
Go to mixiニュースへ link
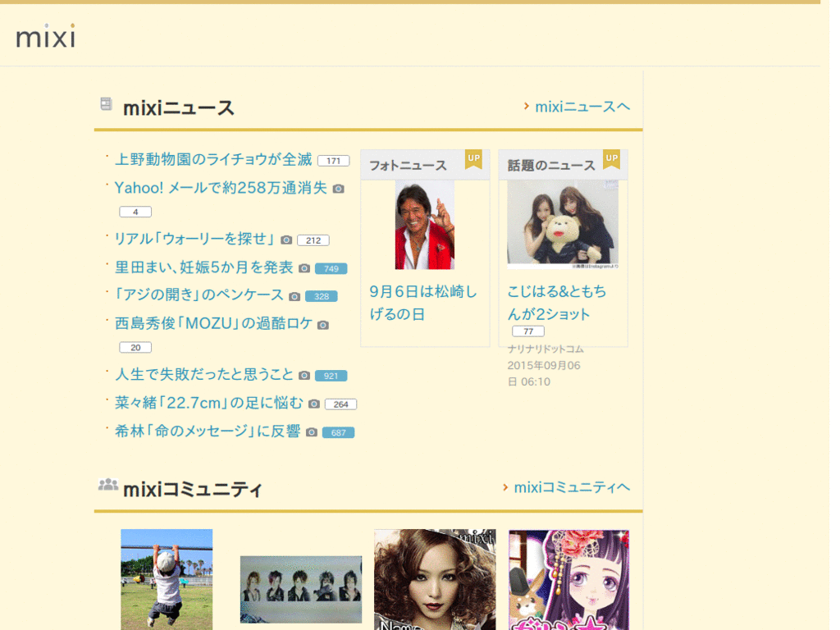coord(582,107)
